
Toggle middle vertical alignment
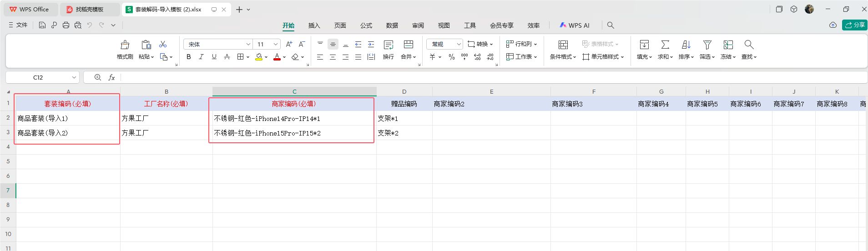point(333,44)
